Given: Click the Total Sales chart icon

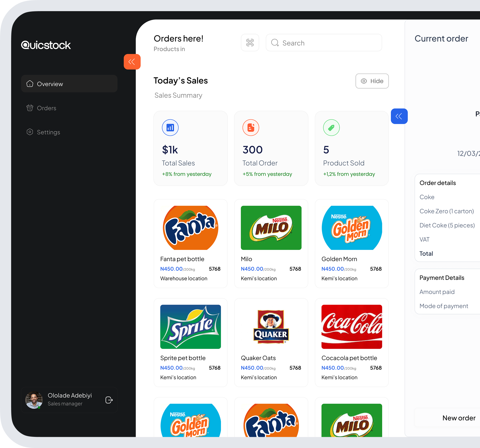Looking at the screenshot, I should [170, 128].
